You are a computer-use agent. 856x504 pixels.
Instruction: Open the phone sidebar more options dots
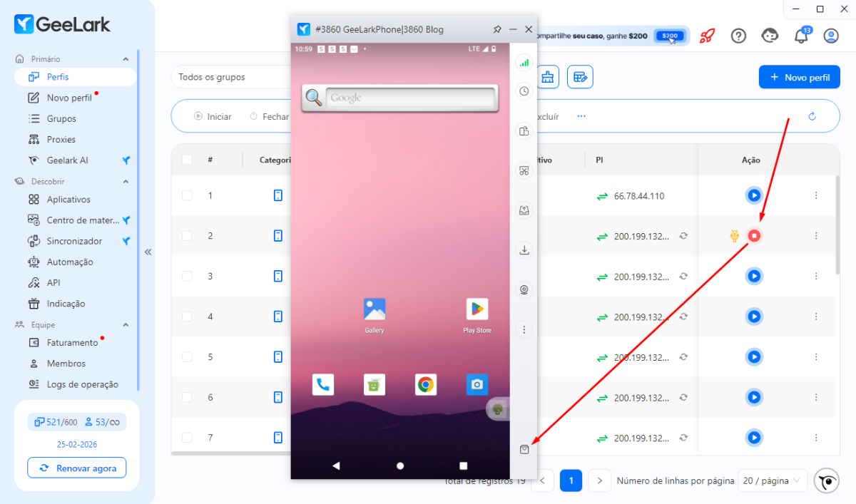coord(524,330)
